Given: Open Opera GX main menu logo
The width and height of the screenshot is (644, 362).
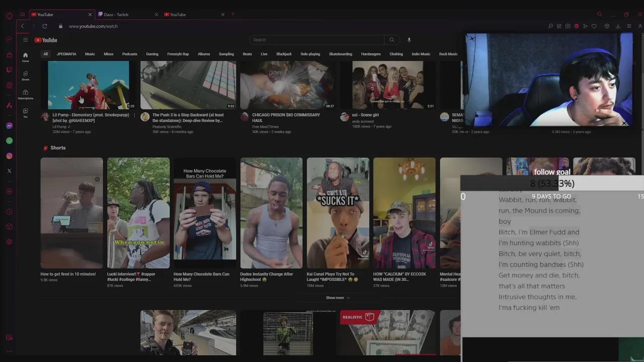Looking at the screenshot, I should click(x=9, y=16).
